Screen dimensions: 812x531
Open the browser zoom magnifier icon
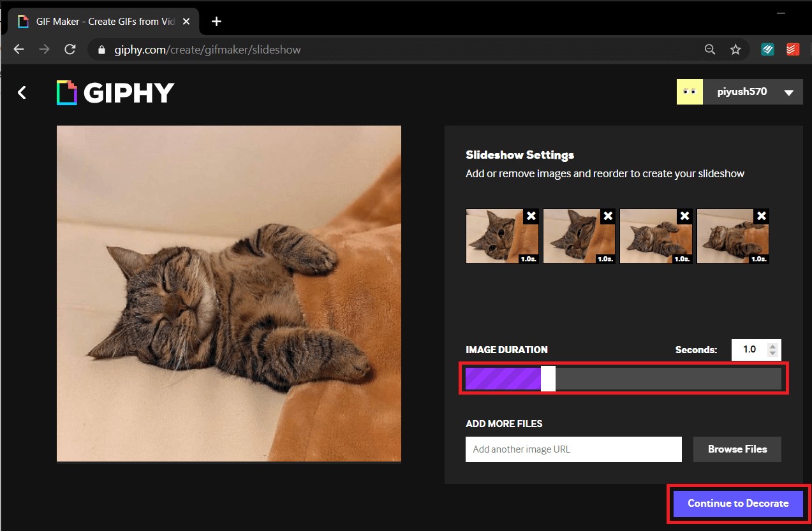709,50
